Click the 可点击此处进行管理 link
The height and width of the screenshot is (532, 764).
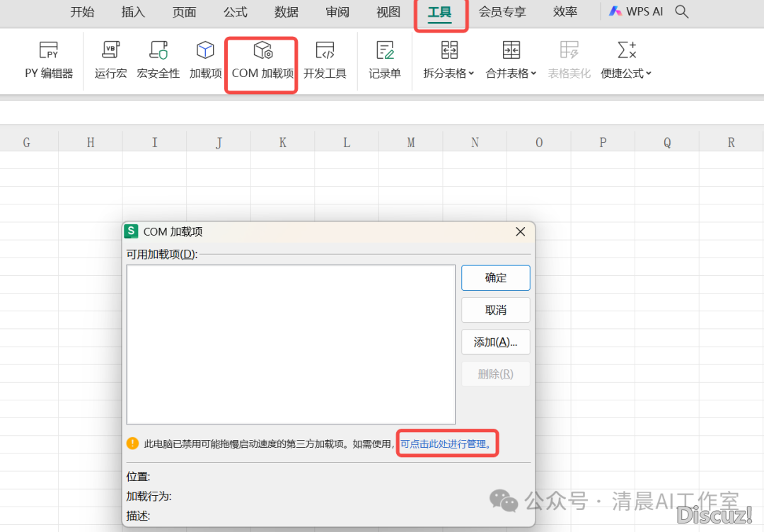pyautogui.click(x=446, y=444)
